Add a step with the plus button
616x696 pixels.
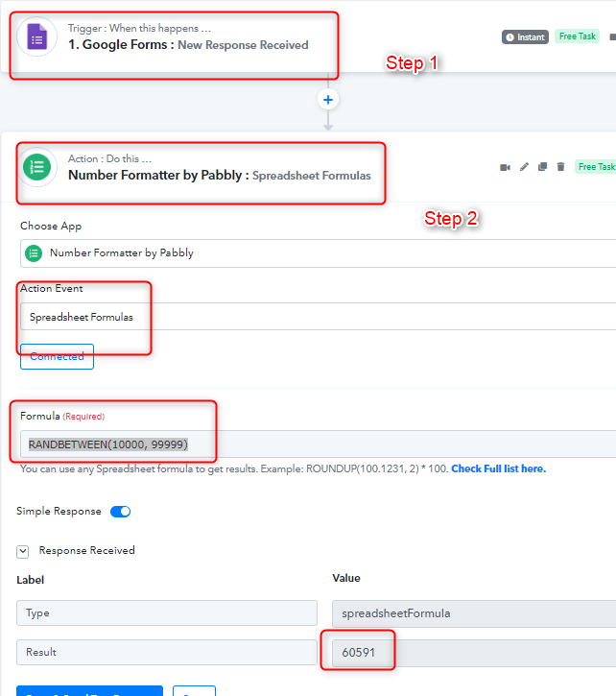[328, 100]
